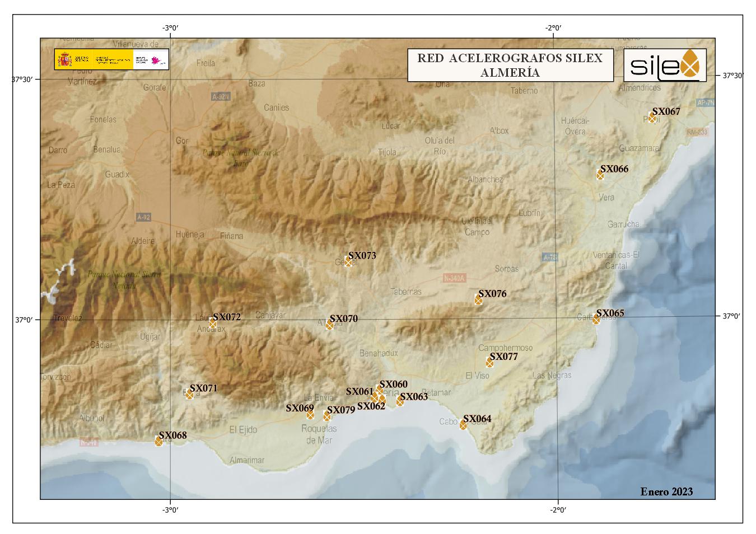Screen dimensions: 756x534
Task: Click the A-92N road shield
Action: (x=221, y=97)
